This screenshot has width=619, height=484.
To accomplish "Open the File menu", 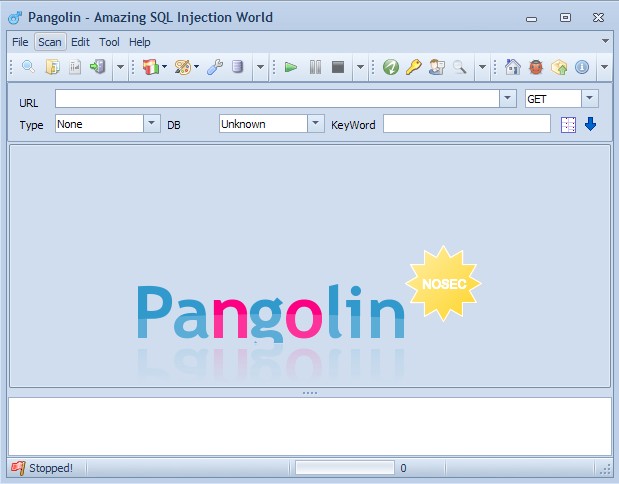I will tap(20, 42).
